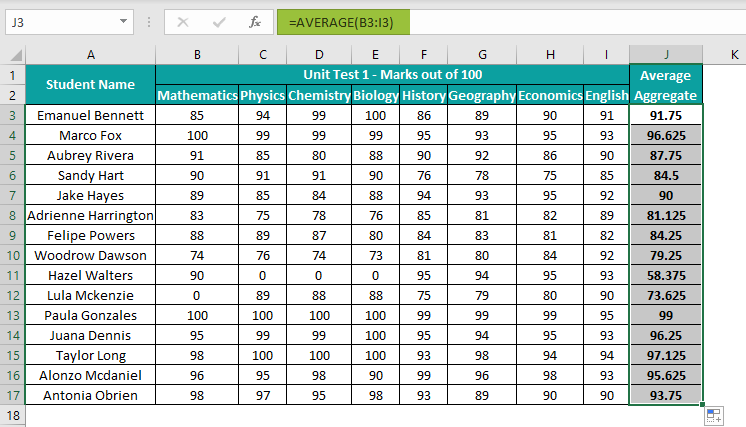
Task: Click the 81.125 average cell
Action: (666, 215)
